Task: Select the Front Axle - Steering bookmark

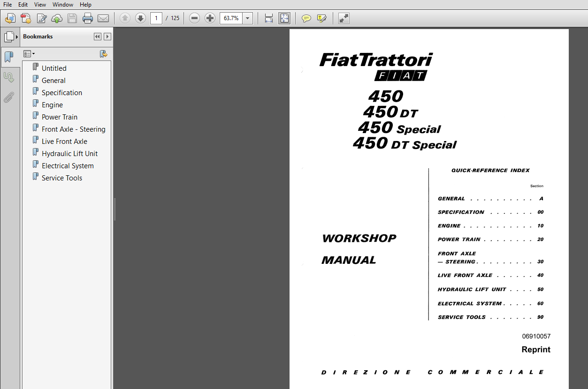Action: 74,129
